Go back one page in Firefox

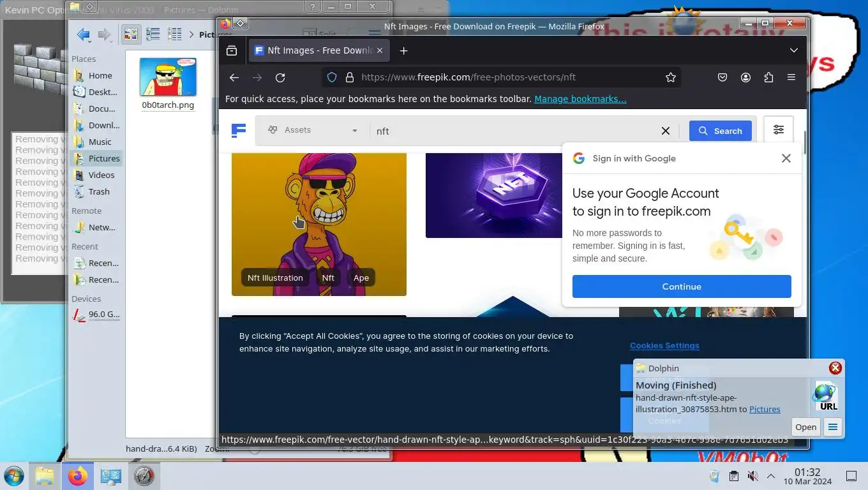(x=234, y=77)
